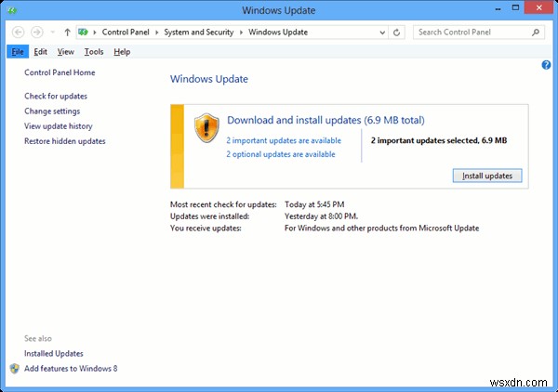Click the 'Updates were installed:' label
This screenshot has height=392, width=558.
pos(209,216)
